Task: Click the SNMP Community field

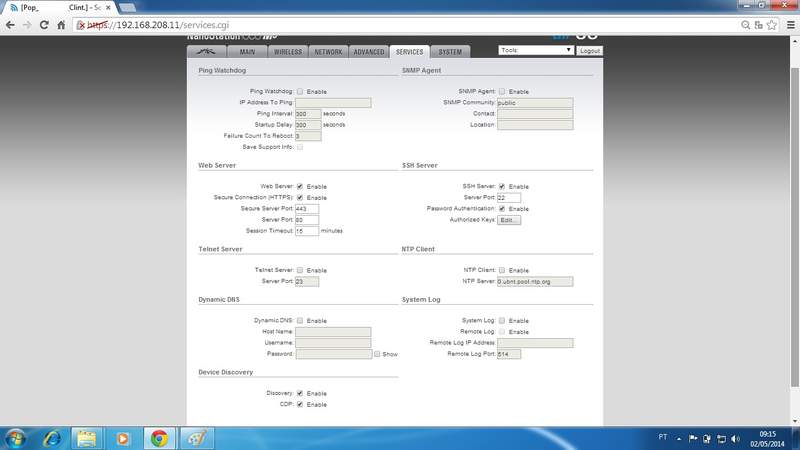Action: point(535,103)
